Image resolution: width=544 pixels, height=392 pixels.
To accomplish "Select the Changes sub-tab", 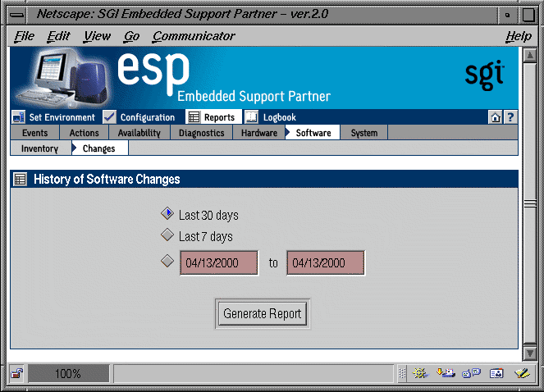I will [100, 148].
